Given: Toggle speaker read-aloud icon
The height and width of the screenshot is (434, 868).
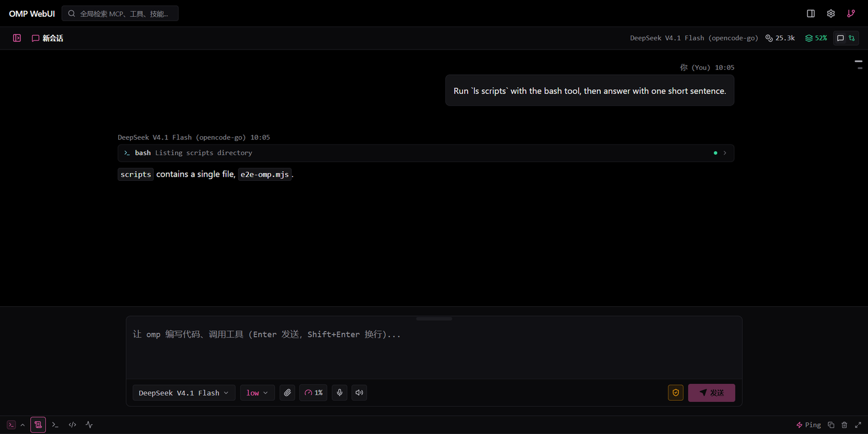Looking at the screenshot, I should tap(359, 393).
